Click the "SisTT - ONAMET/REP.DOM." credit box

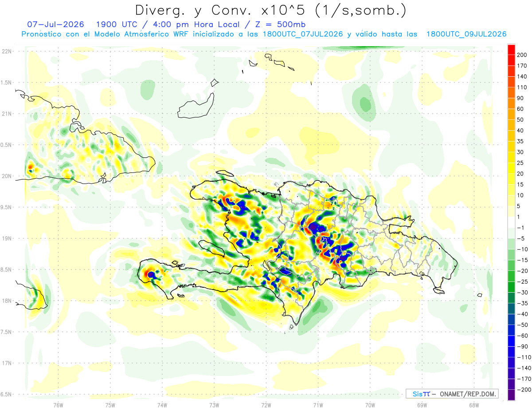tap(452, 394)
